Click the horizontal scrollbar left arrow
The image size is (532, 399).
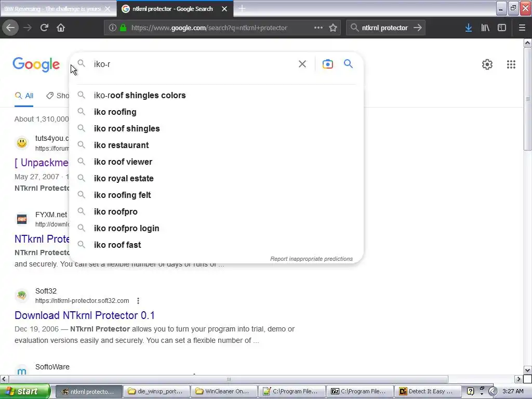click(4, 379)
